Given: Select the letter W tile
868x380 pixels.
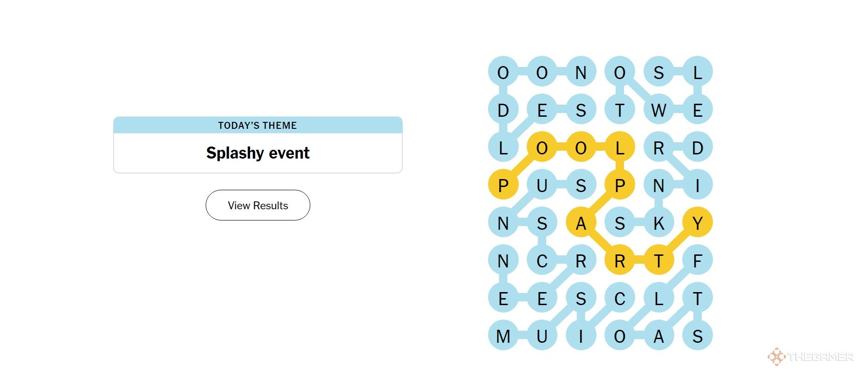Looking at the screenshot, I should click(x=658, y=110).
